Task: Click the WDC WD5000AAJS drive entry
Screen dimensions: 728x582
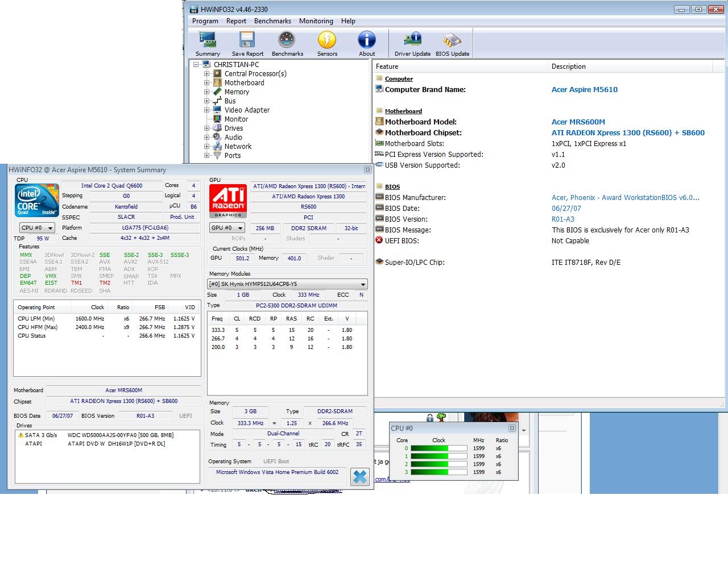Action: pos(121,435)
